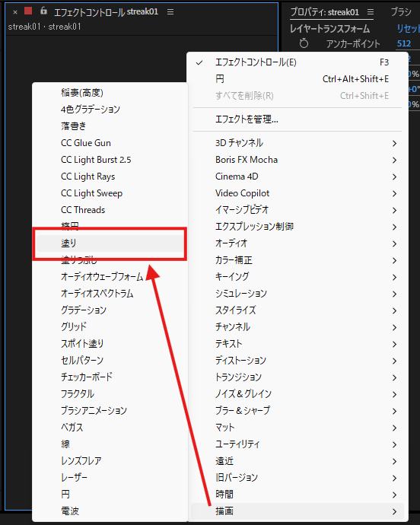Expand the Video Copilot submenu arrow
The width and height of the screenshot is (420, 525).
(394, 193)
